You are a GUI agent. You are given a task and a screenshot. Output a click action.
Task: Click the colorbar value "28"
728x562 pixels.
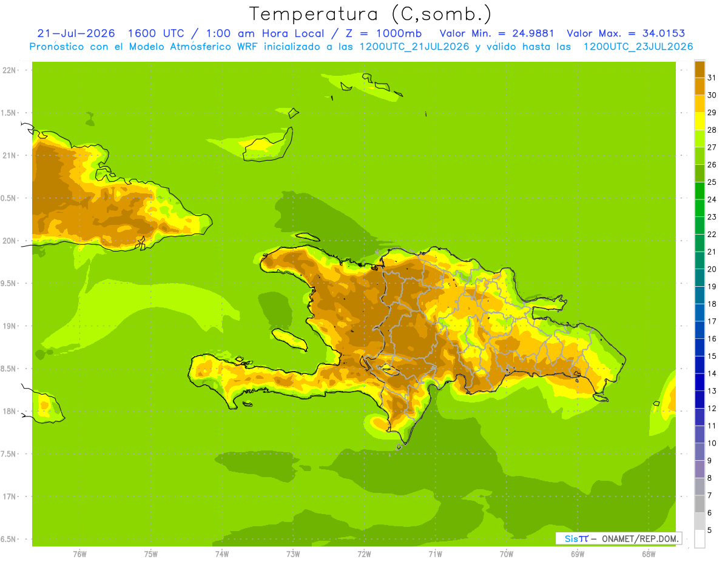tap(712, 130)
